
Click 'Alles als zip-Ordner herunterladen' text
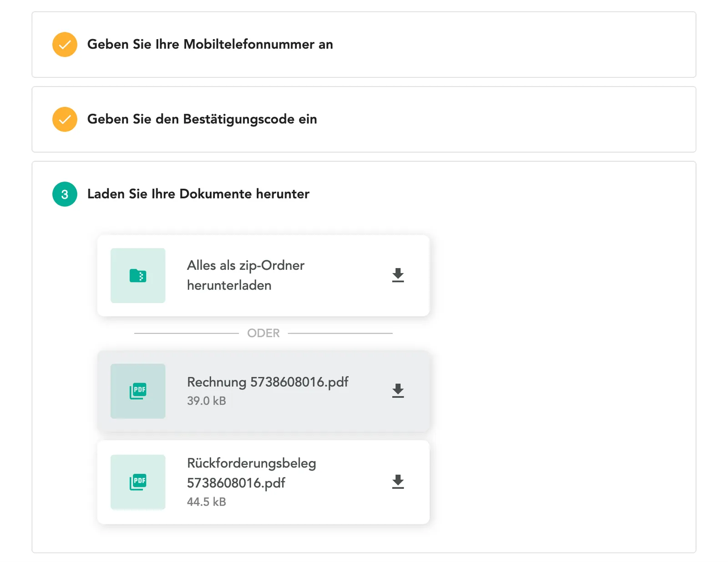pos(246,275)
